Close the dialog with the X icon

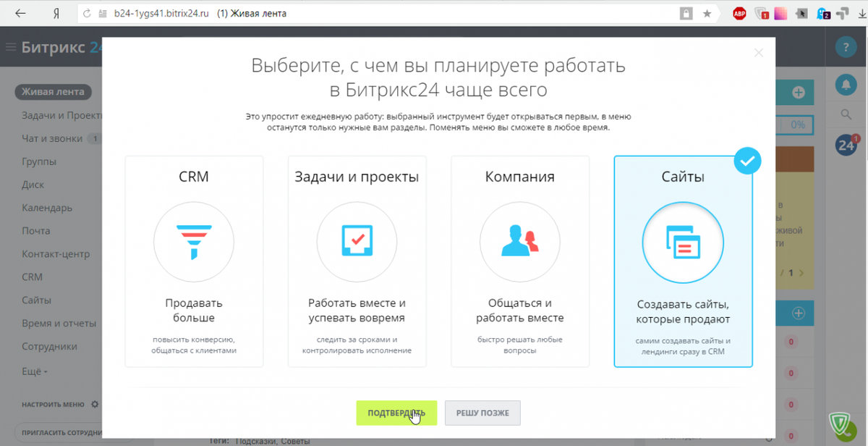(x=758, y=53)
